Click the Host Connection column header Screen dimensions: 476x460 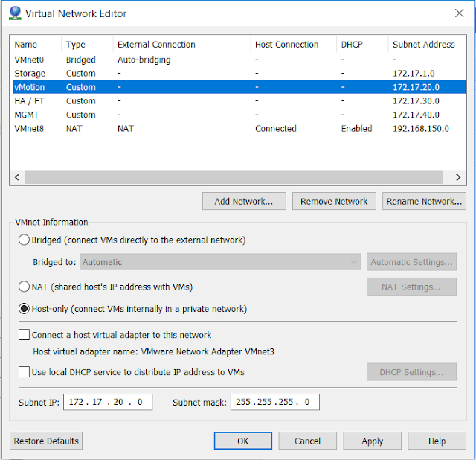[x=294, y=45]
